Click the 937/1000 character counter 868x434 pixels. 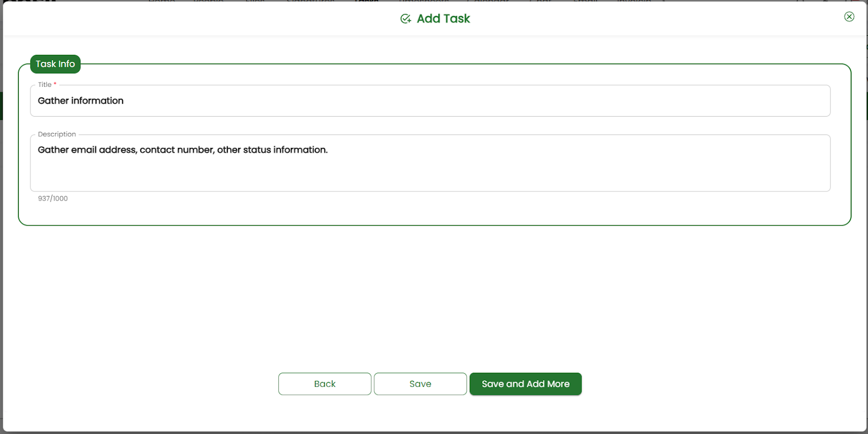click(x=53, y=199)
